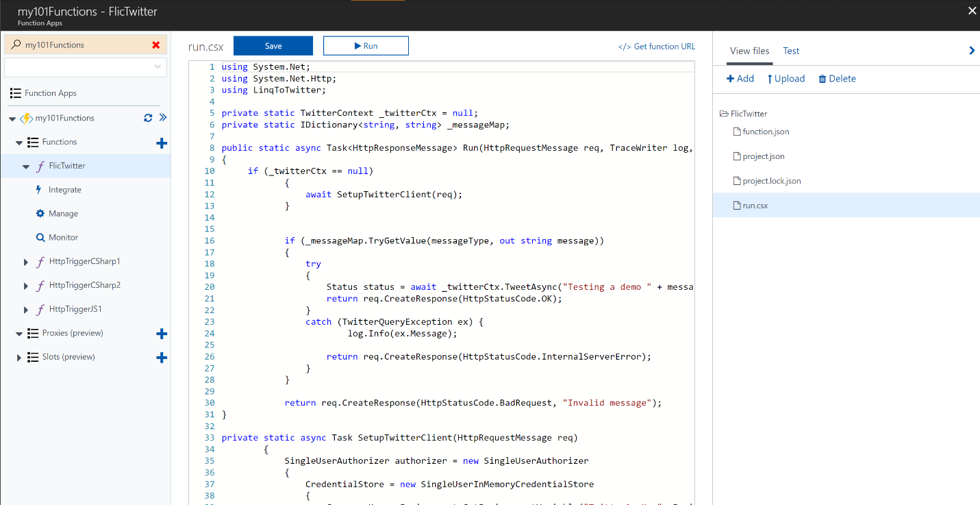Collapse the FlicTwitter function node
This screenshot has width=980, height=505.
(x=26, y=167)
